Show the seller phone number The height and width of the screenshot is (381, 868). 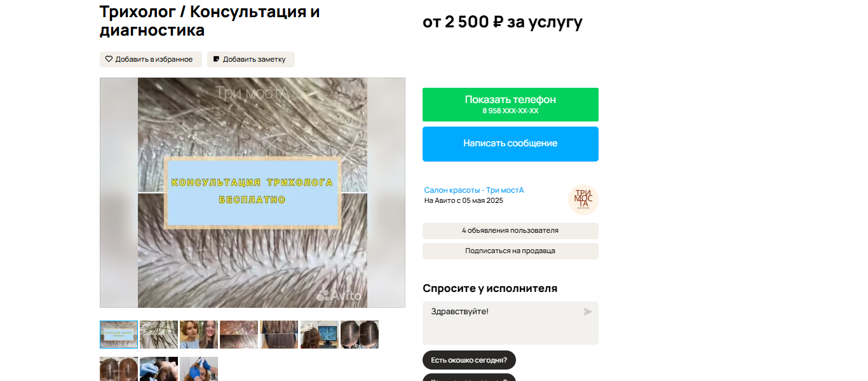point(510,104)
